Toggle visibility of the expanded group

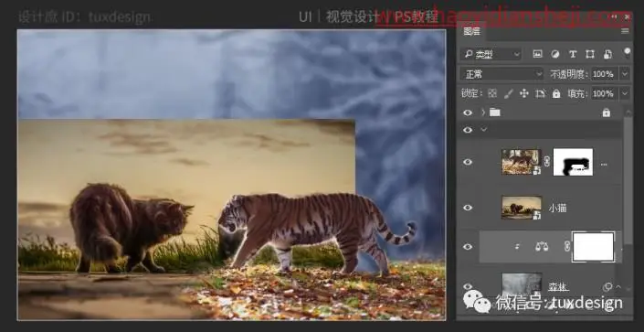pyautogui.click(x=468, y=130)
